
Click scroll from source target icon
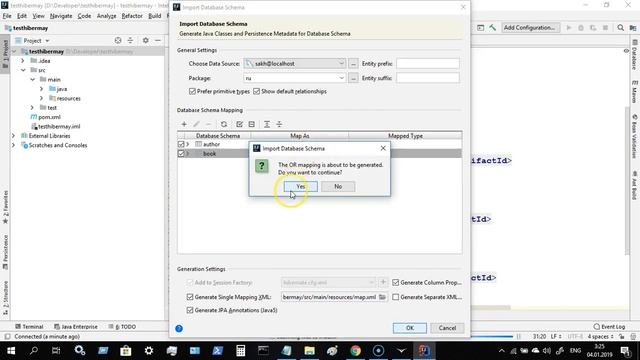tap(118, 40)
